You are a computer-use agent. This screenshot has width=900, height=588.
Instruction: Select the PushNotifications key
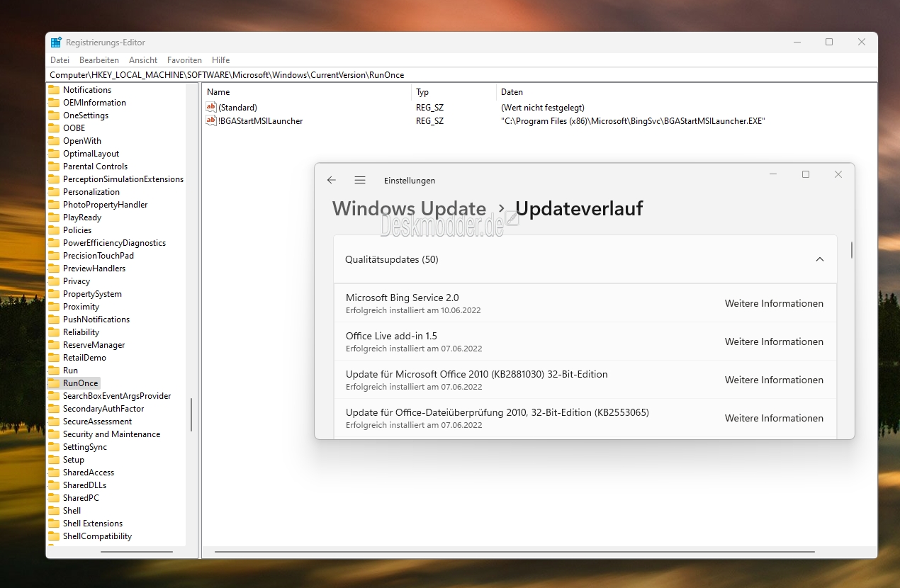tap(96, 320)
